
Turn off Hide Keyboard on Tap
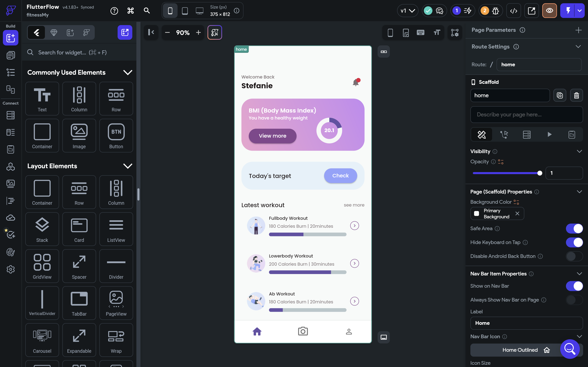coord(574,242)
